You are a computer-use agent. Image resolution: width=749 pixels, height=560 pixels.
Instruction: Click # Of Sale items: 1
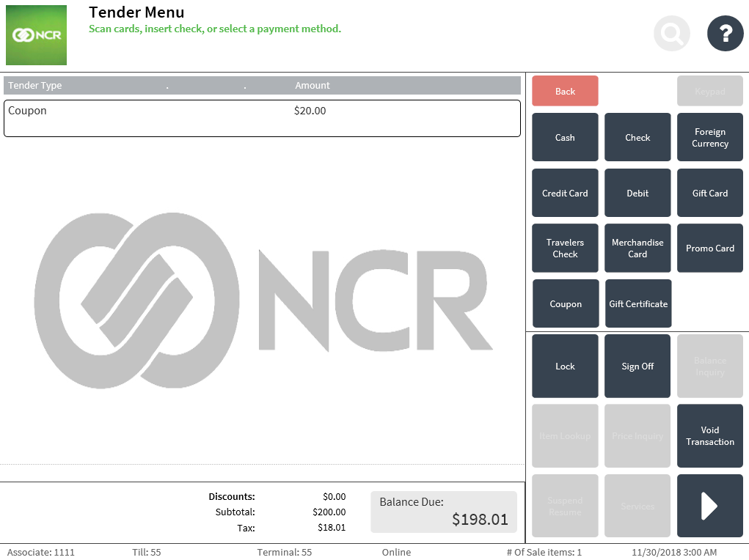(x=544, y=553)
